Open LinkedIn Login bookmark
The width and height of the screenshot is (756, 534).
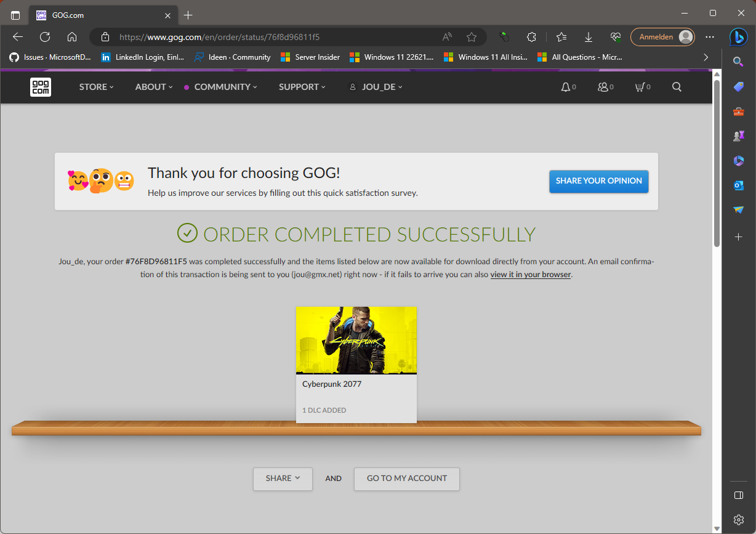142,57
